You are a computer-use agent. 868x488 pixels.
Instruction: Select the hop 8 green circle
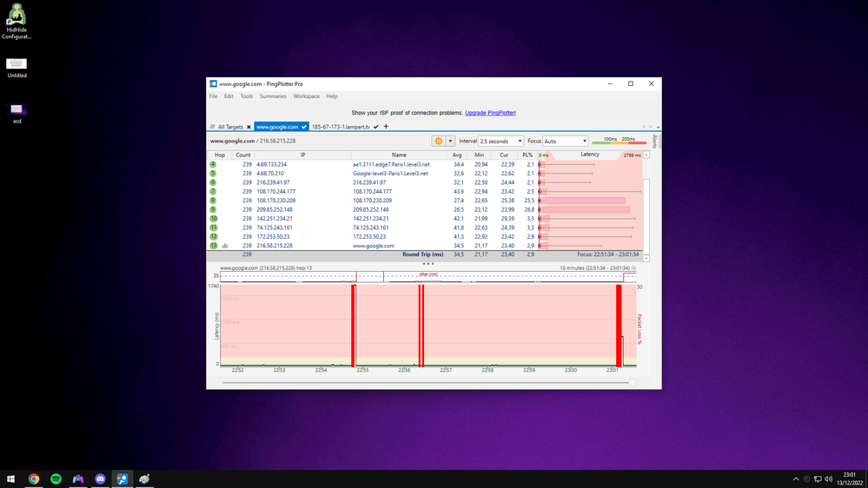pyautogui.click(x=213, y=201)
